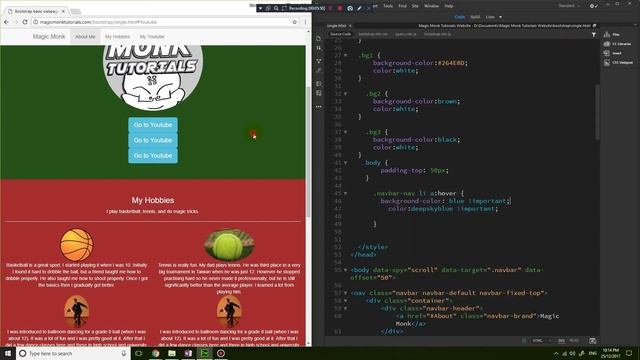Stop the screen recording with red button

[340, 8]
